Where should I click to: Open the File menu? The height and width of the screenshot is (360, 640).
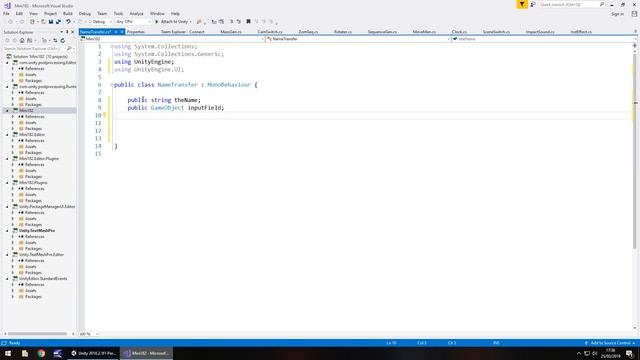[6, 14]
